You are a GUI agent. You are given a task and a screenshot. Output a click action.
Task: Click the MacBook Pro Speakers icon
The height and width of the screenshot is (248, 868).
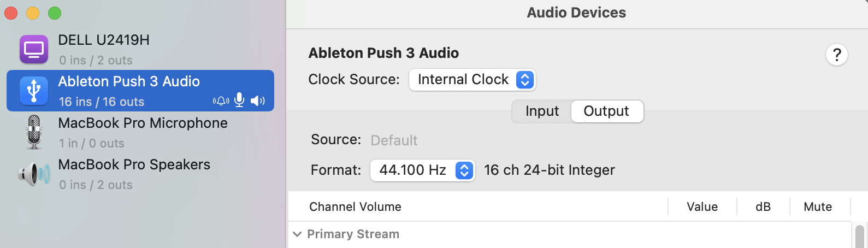[34, 174]
